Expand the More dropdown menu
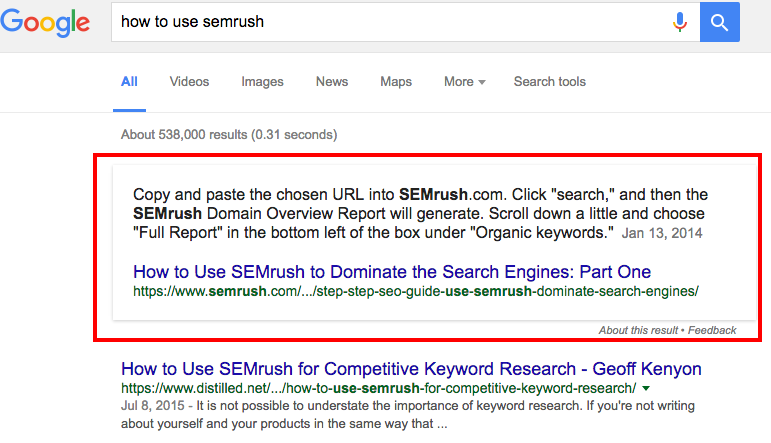 (465, 82)
